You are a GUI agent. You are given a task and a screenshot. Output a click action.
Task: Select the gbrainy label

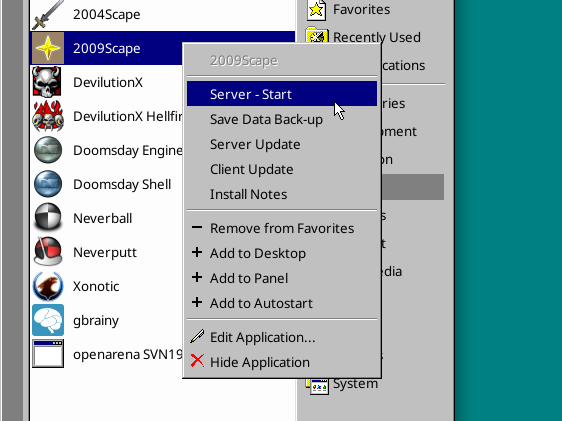[x=96, y=321]
